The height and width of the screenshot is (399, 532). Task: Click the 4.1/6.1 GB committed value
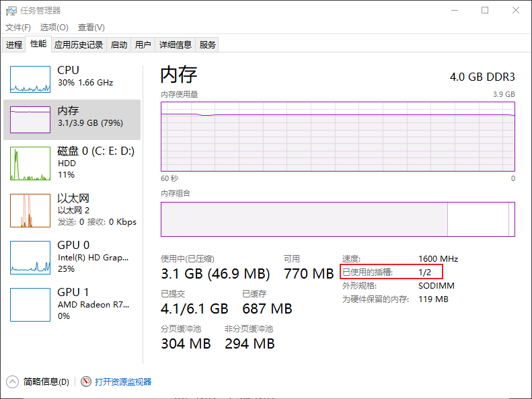(194, 308)
